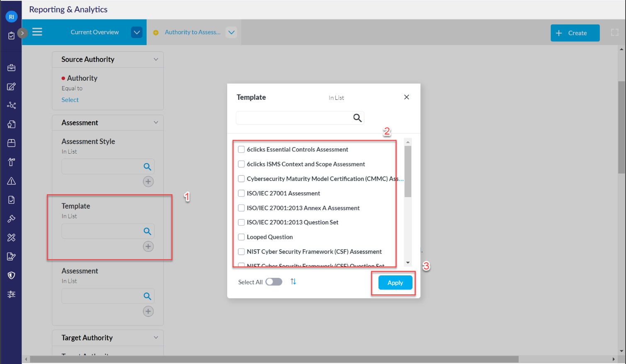Screen dimensions: 626x364
Task: Click the sliders/filter icon at sidebar bottom
Action: pos(11,294)
